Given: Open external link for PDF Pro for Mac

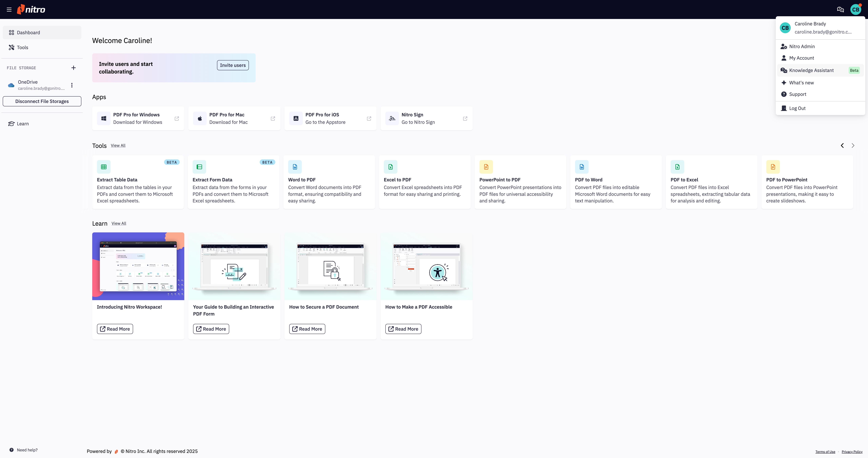Looking at the screenshot, I should coord(273,119).
